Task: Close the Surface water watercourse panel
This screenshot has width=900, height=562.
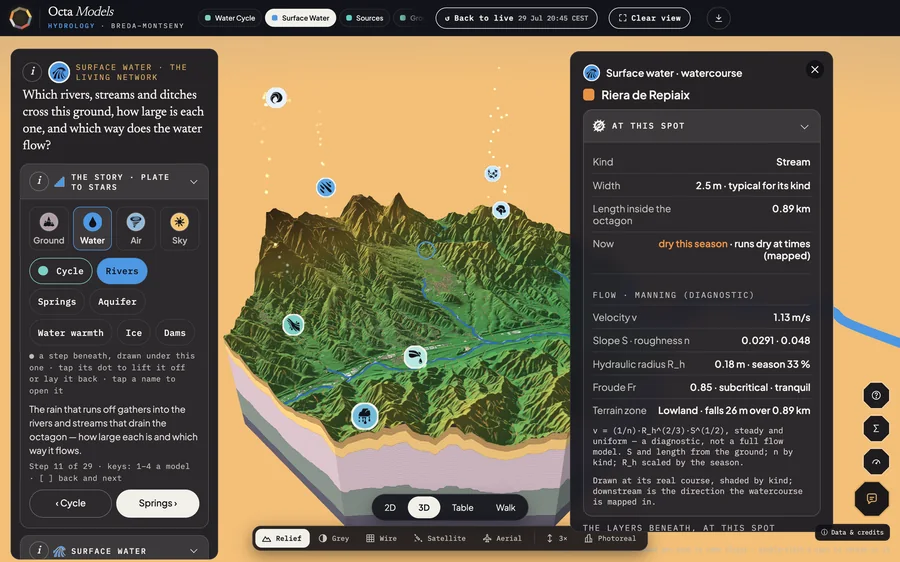Action: (x=814, y=69)
